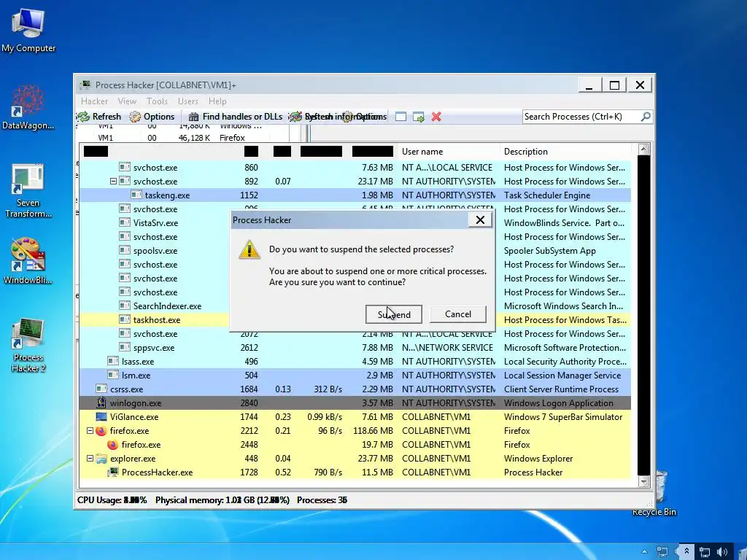This screenshot has height=560, width=747.
Task: Confirm with the Suspend button
Action: [394, 314]
